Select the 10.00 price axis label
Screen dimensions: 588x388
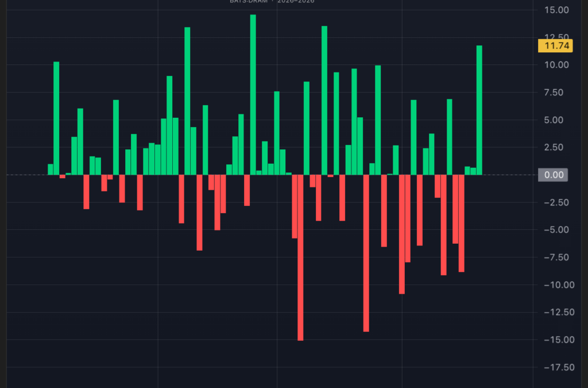pos(556,65)
